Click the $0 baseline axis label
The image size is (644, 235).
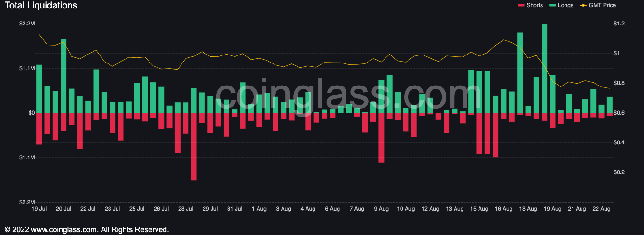pos(31,113)
